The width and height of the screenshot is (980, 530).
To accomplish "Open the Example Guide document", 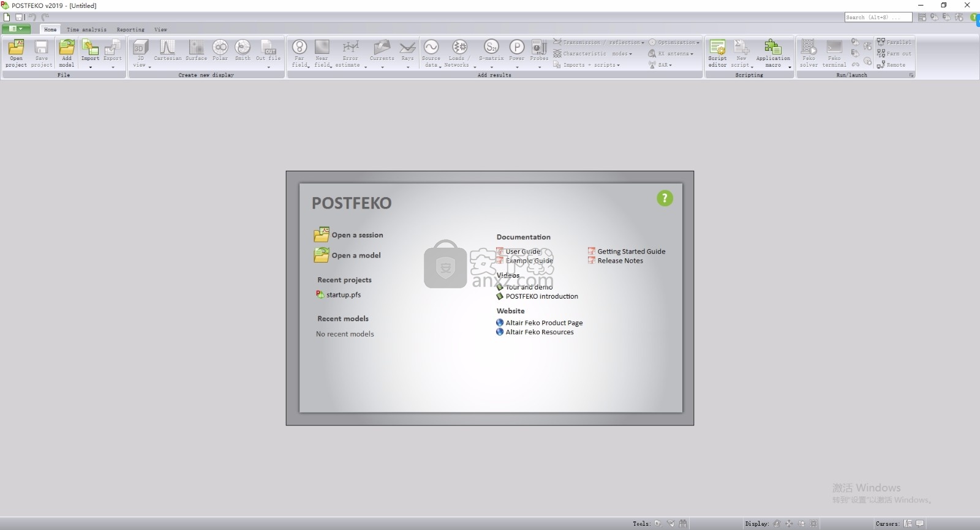I will [524, 261].
